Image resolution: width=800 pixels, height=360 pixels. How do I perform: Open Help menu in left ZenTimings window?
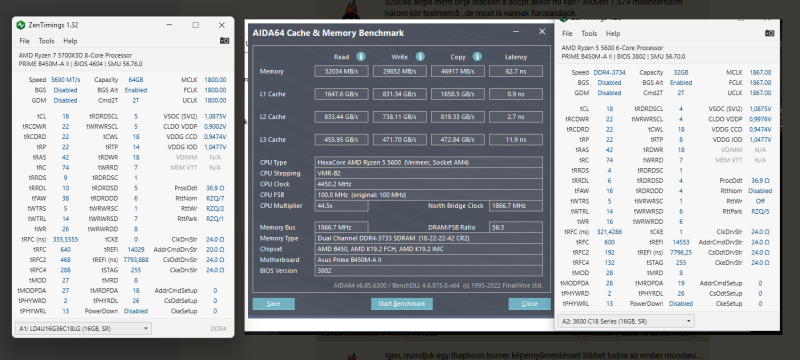coord(70,41)
